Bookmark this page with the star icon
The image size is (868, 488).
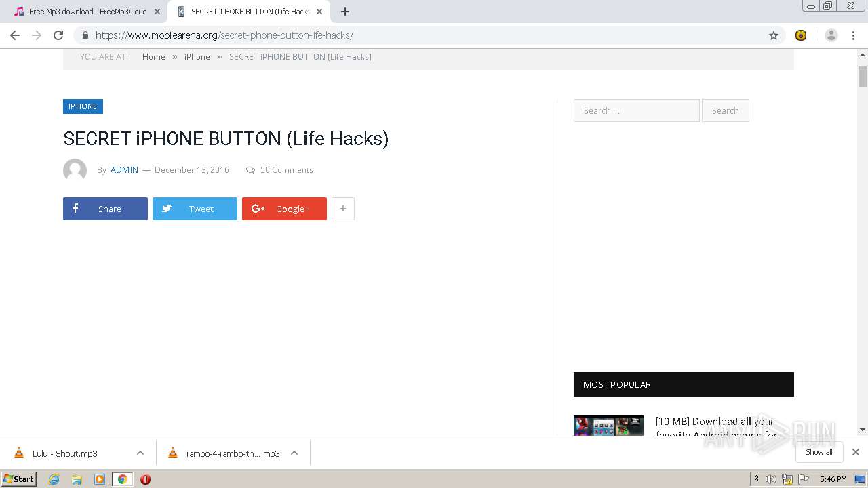pyautogui.click(x=774, y=35)
